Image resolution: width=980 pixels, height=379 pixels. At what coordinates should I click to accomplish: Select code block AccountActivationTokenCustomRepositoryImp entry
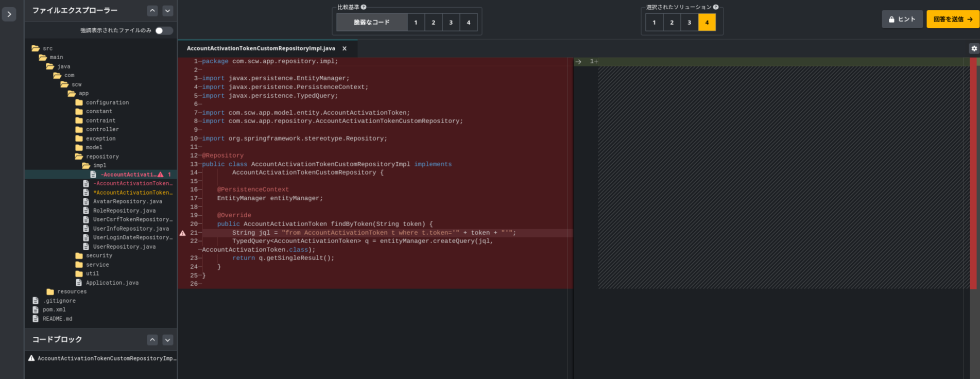(102, 358)
